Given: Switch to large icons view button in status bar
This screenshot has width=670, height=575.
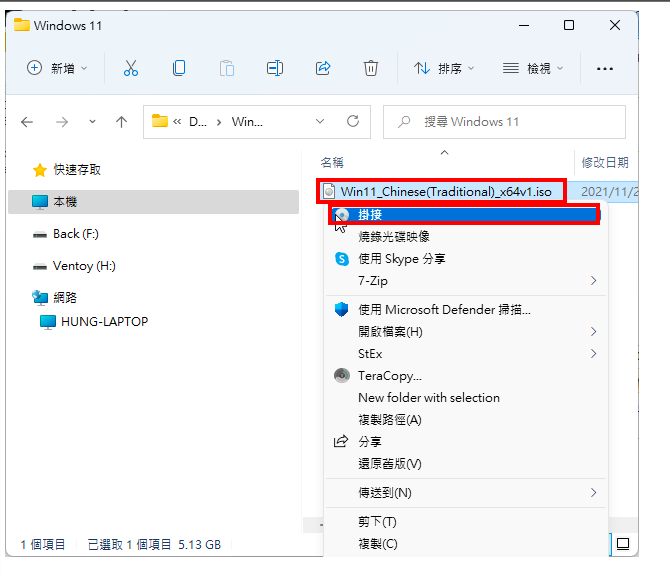Looking at the screenshot, I should point(623,544).
